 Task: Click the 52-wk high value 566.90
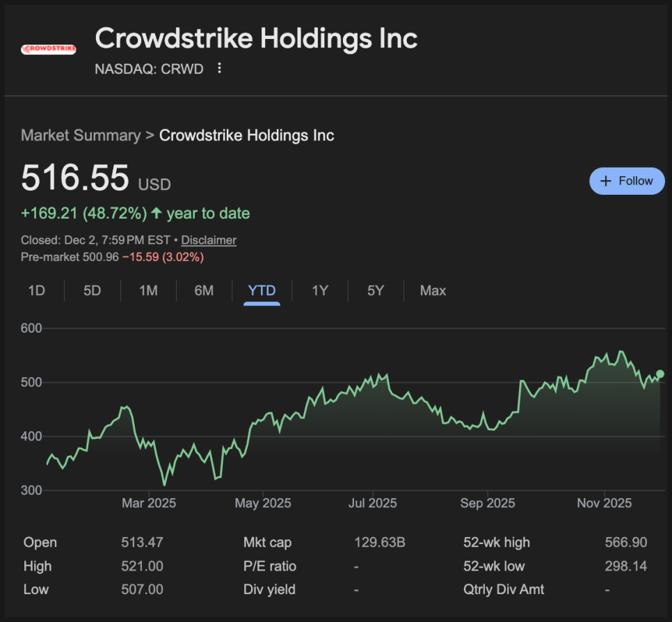pyautogui.click(x=626, y=543)
